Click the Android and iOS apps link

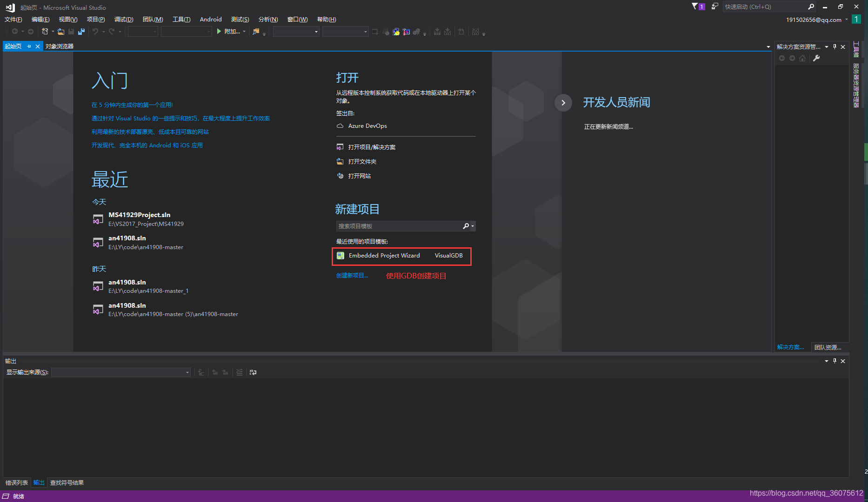(x=147, y=145)
